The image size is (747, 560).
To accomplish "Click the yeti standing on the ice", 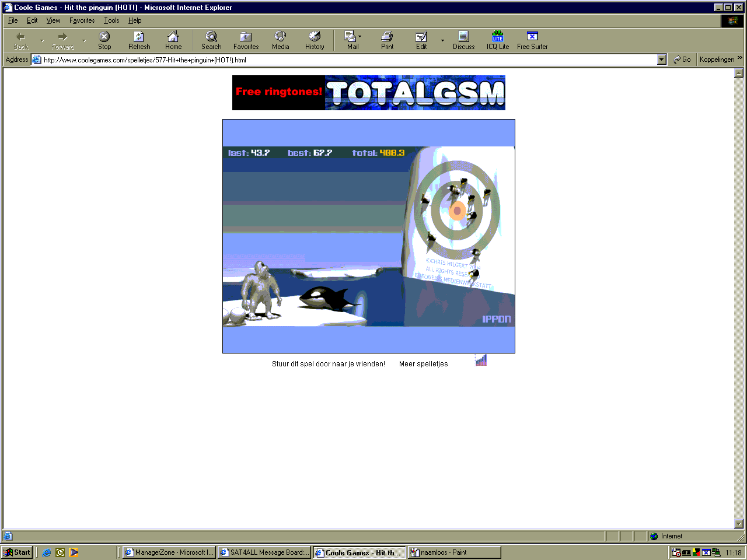I will 262,290.
